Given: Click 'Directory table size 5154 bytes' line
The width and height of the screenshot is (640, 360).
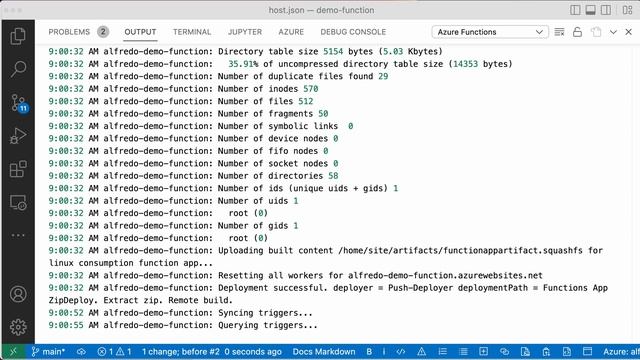Looking at the screenshot, I should click(x=245, y=51).
